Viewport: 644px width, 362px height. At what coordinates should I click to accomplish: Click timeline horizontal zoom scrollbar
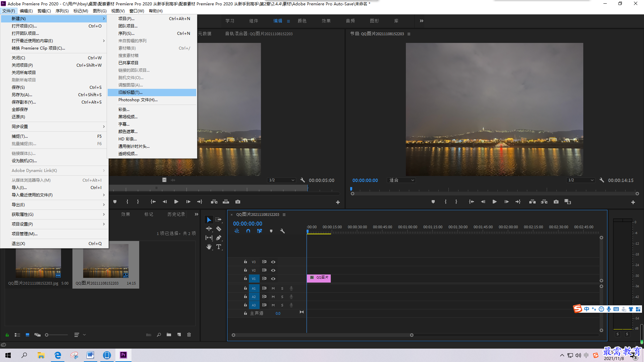322,335
